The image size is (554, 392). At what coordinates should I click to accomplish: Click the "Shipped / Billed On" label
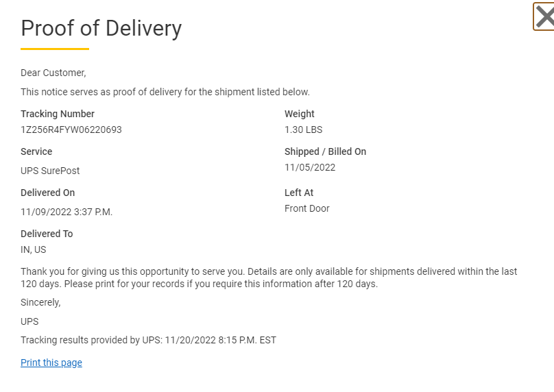click(325, 151)
